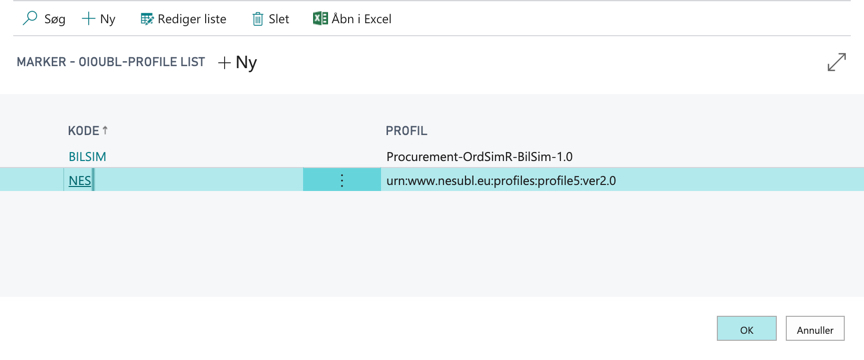
Task: Click the plus Ny next to the list title
Action: tap(237, 63)
